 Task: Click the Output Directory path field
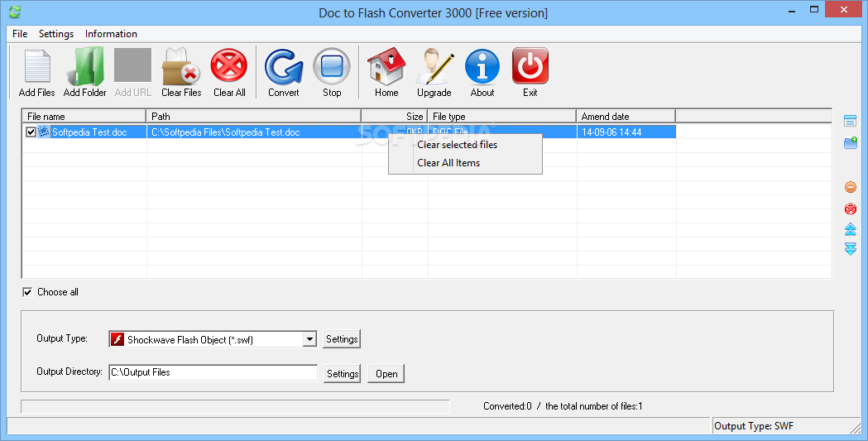pos(213,372)
